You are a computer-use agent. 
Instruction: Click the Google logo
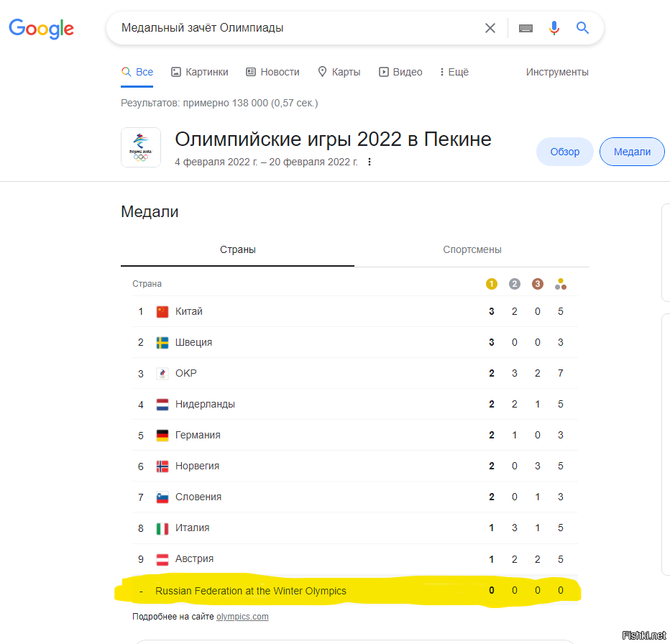point(41,29)
